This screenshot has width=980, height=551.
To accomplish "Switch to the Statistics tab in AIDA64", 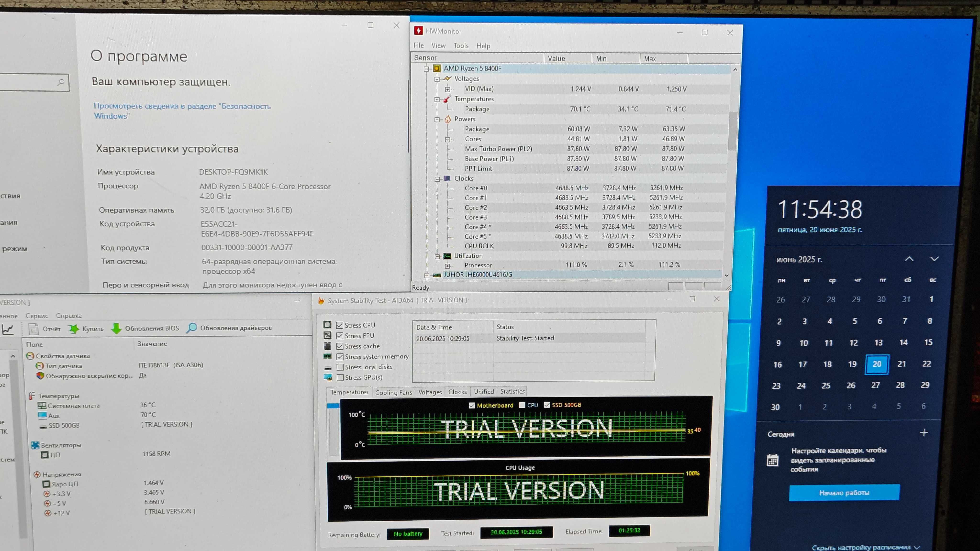I will 512,391.
